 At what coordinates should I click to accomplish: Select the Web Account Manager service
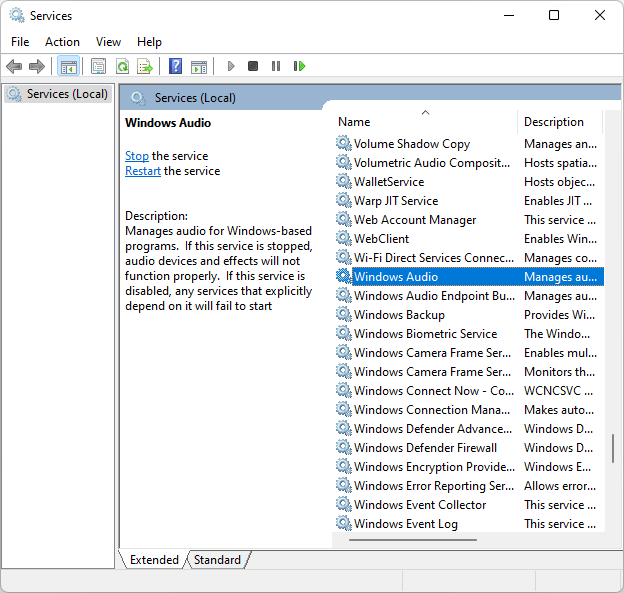point(469,220)
